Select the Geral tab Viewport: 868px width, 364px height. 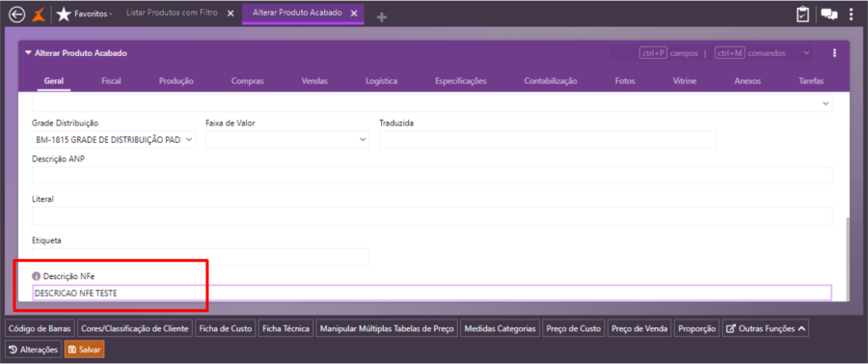tap(54, 81)
